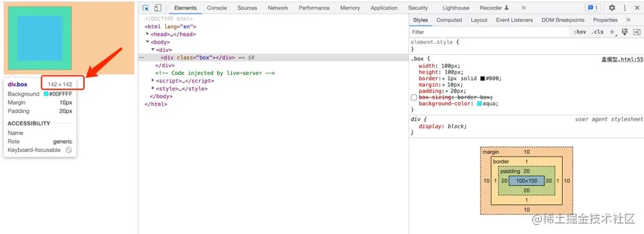Collapse the body element node
Image resolution: width=644 pixels, height=234 pixels.
[147, 42]
